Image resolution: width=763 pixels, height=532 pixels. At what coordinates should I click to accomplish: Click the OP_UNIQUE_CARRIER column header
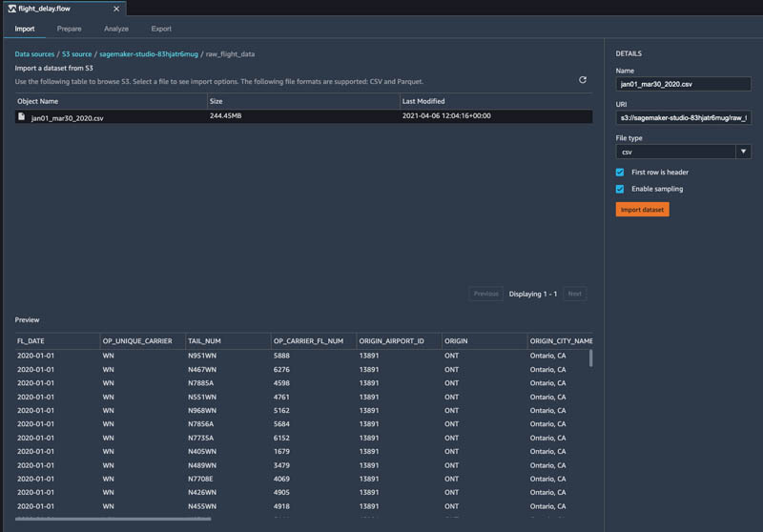[137, 341]
